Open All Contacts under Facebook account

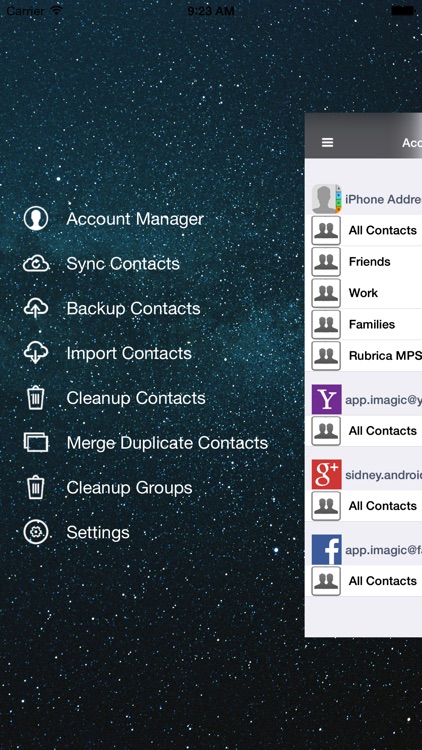pyautogui.click(x=364, y=581)
